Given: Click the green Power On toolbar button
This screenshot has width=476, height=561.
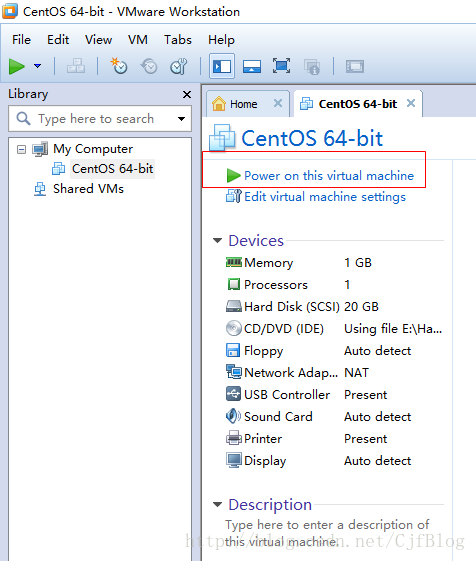Looking at the screenshot, I should 16,67.
